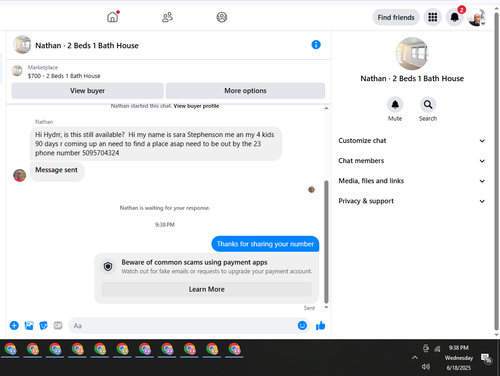This screenshot has height=376, width=500.
Task: Click the browser page vertical scrollbar
Action: tap(496, 170)
